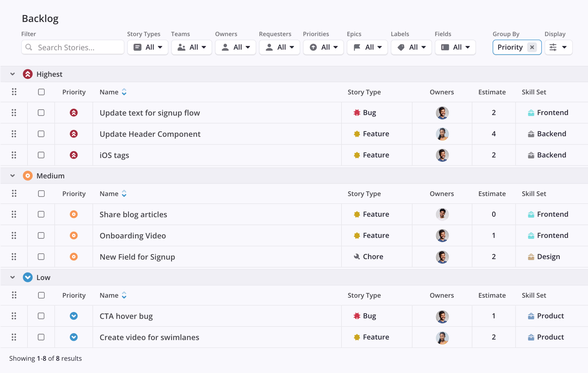Image resolution: width=588 pixels, height=373 pixels.
Task: Tick the checkbox for iOS tags
Action: [41, 155]
